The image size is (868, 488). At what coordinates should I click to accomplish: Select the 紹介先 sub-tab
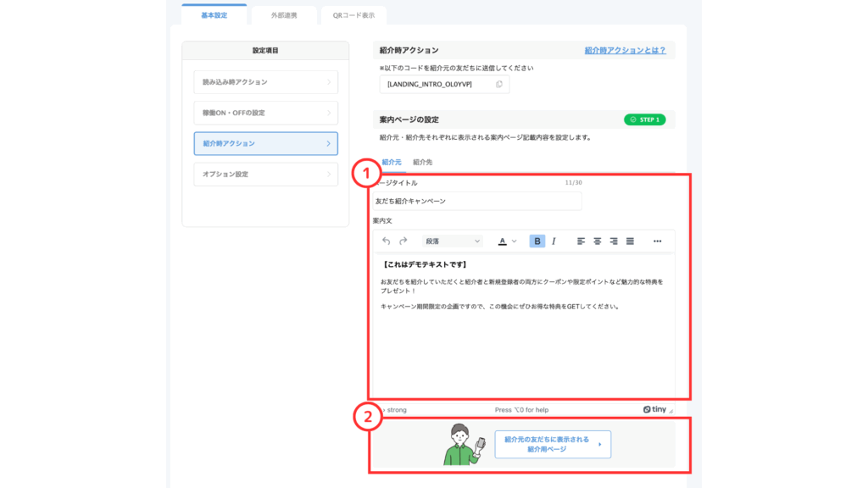point(422,161)
